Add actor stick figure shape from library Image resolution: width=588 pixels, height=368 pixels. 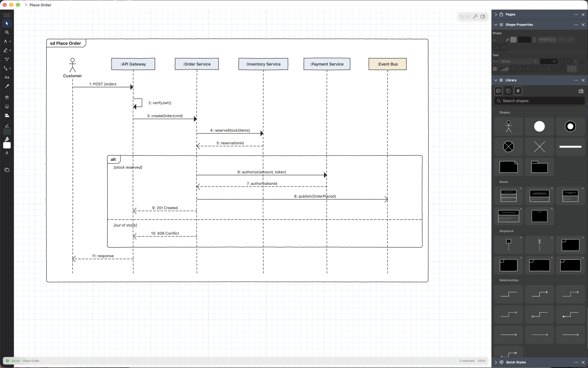coord(509,127)
